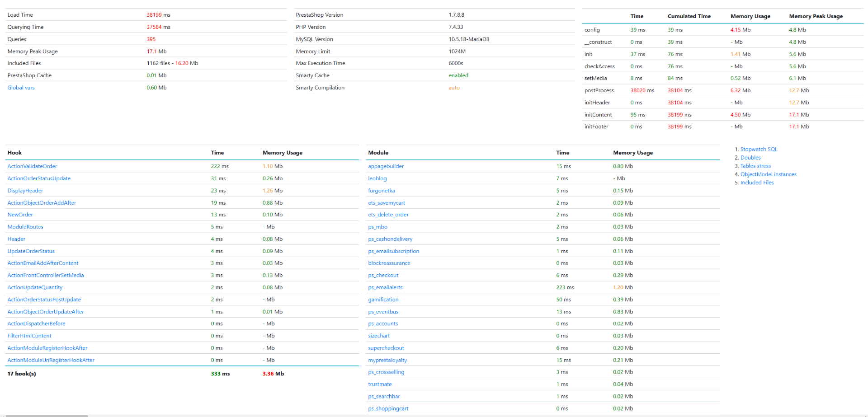Open ActionModuleRegisterHookAfter hook link

pyautogui.click(x=47, y=348)
